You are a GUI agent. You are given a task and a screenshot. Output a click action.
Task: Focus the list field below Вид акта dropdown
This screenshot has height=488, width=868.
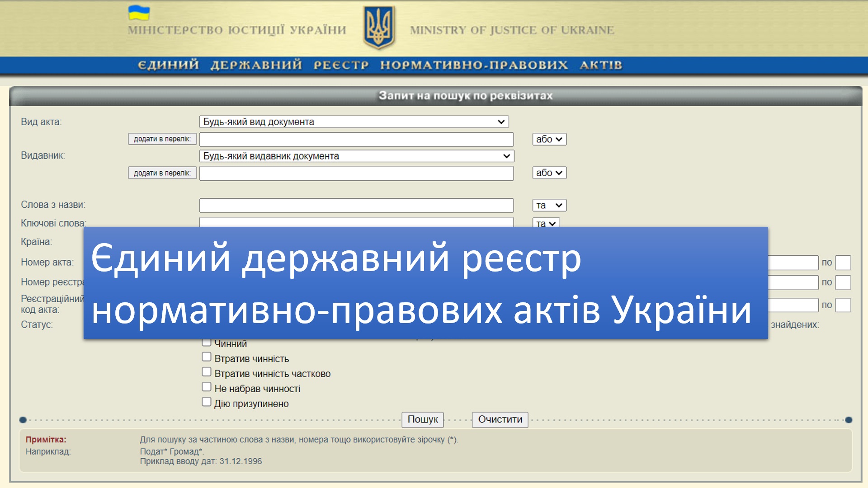click(x=356, y=139)
